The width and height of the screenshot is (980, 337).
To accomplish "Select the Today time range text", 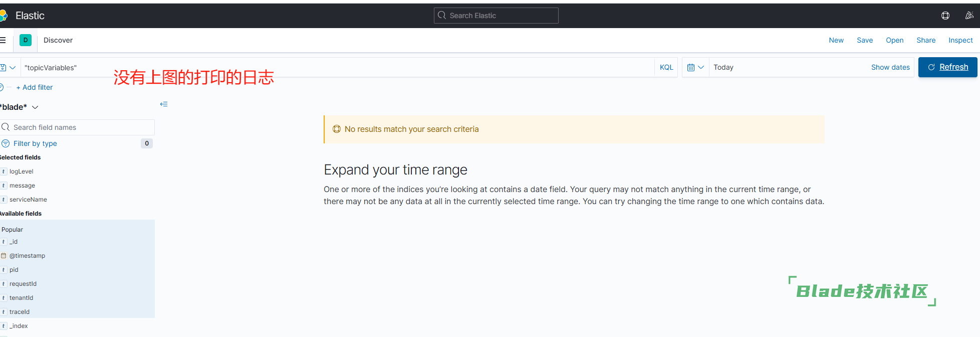I will pos(723,67).
